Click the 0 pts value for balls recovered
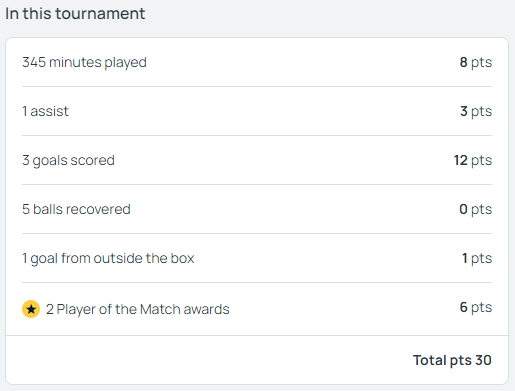This screenshot has height=391, width=515. (476, 209)
